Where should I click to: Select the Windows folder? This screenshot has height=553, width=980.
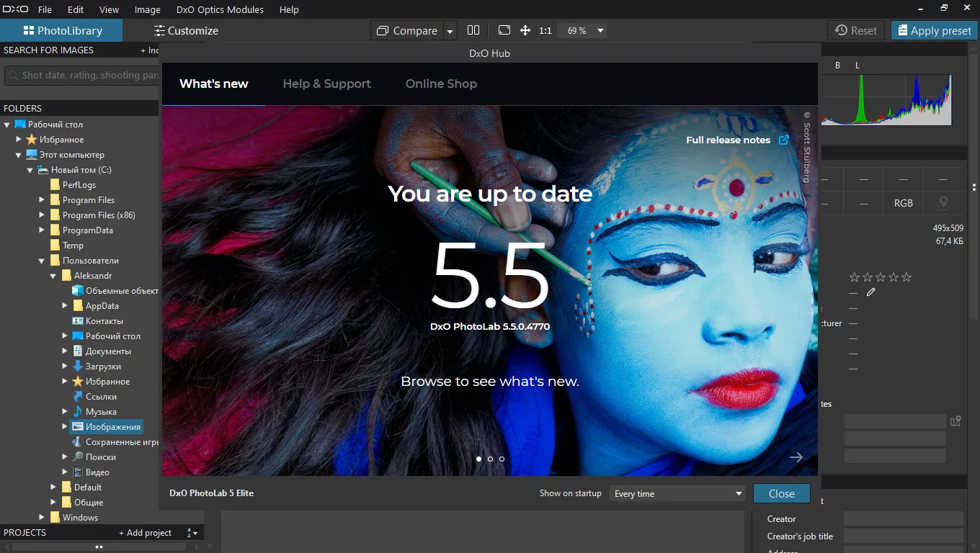(x=80, y=518)
